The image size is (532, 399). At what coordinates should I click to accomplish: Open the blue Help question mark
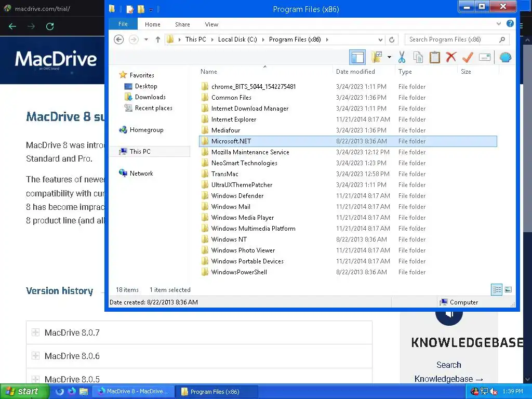pos(510,23)
